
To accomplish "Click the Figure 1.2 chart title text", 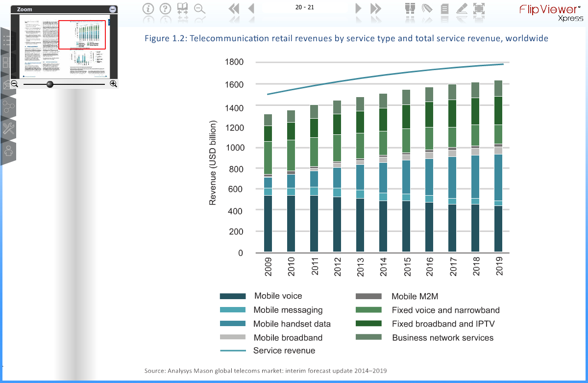I will click(346, 38).
